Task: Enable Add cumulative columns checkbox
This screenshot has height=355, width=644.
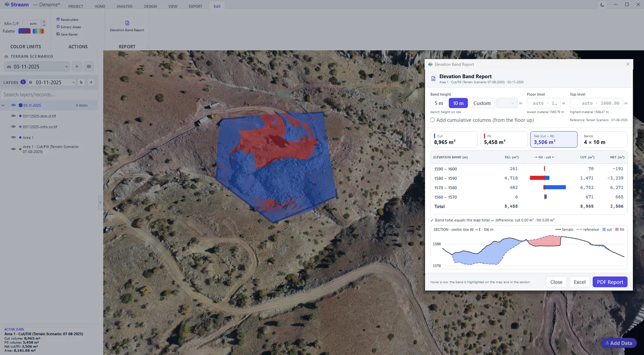Action: (x=432, y=120)
